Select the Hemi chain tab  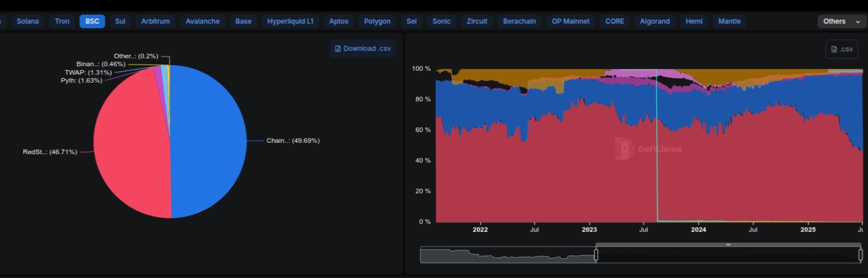[694, 21]
